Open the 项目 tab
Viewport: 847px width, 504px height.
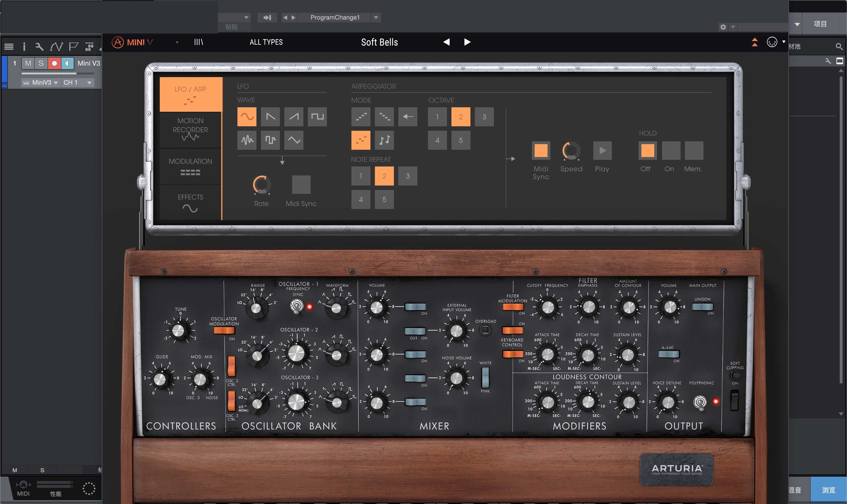coord(820,24)
